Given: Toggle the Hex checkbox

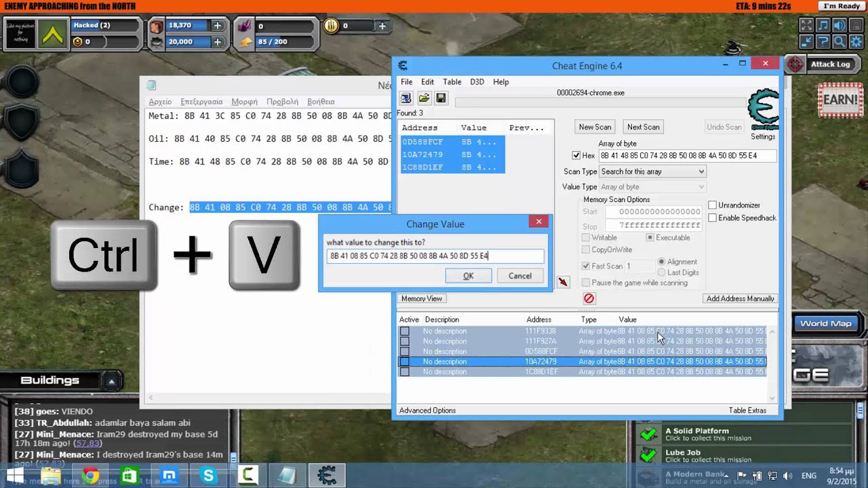Looking at the screenshot, I should (576, 156).
